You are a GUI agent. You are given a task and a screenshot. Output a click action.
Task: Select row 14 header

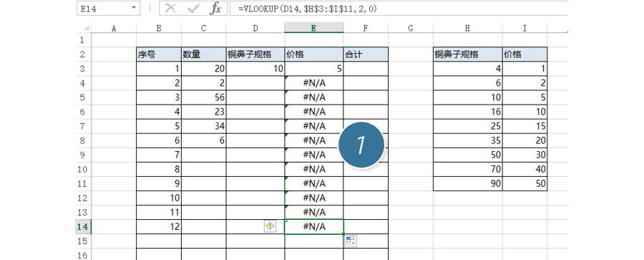[82, 226]
